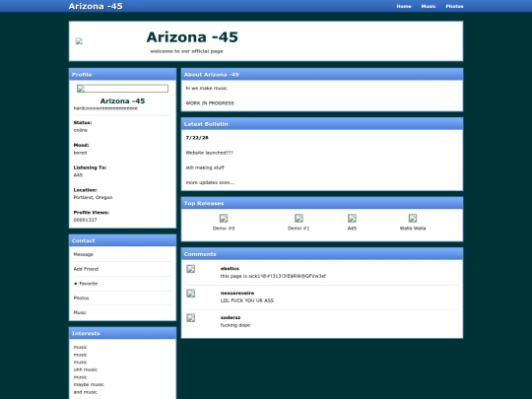
Task: Click 'uhh music' in Interests
Action: (x=85, y=369)
